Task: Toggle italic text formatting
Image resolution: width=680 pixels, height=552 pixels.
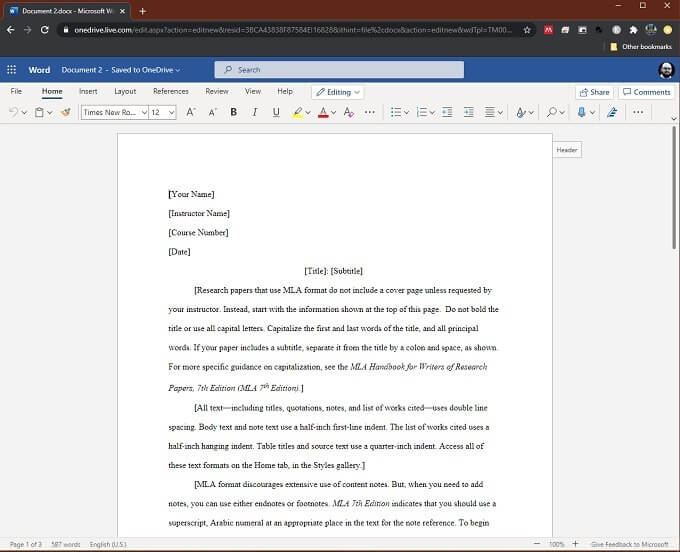Action: [x=255, y=113]
